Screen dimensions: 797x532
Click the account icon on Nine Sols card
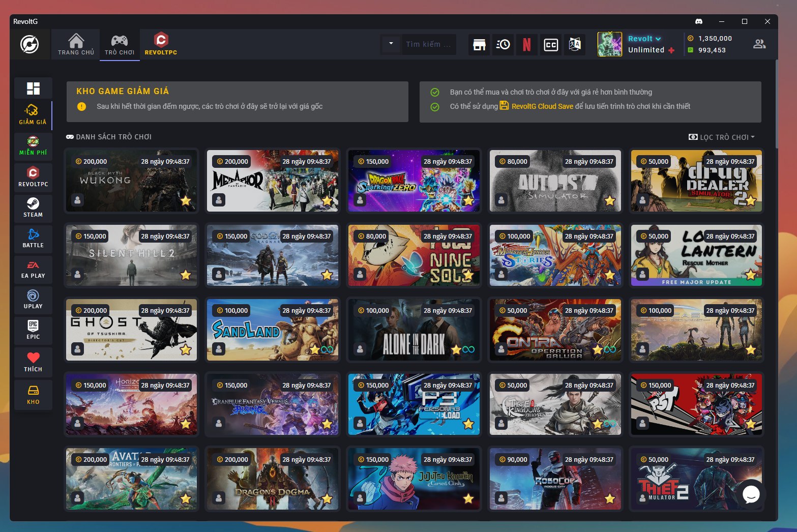click(x=360, y=274)
